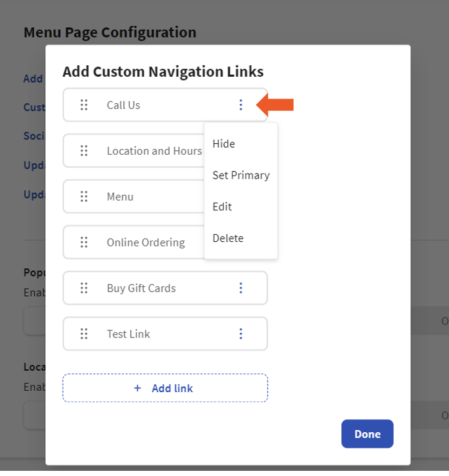The image size is (449, 476).
Task: Click drag handle beside Buy Gift Cards
Action: (84, 288)
